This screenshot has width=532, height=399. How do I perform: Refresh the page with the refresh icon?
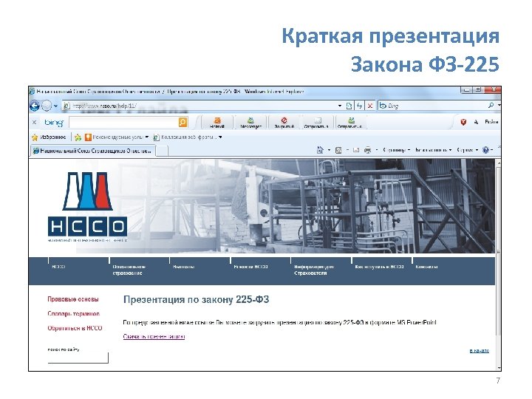[359, 106]
